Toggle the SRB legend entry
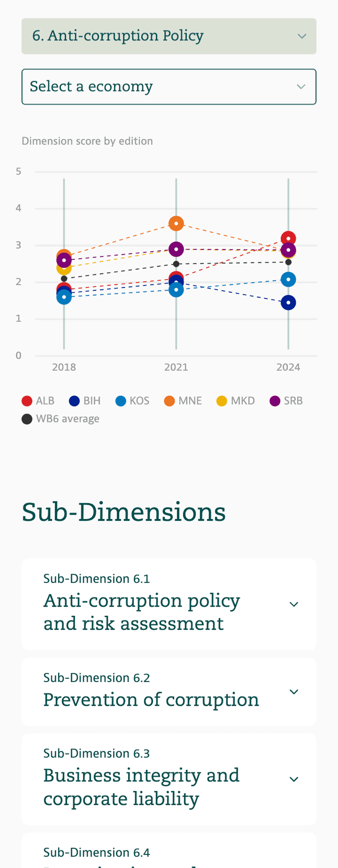 (x=286, y=401)
